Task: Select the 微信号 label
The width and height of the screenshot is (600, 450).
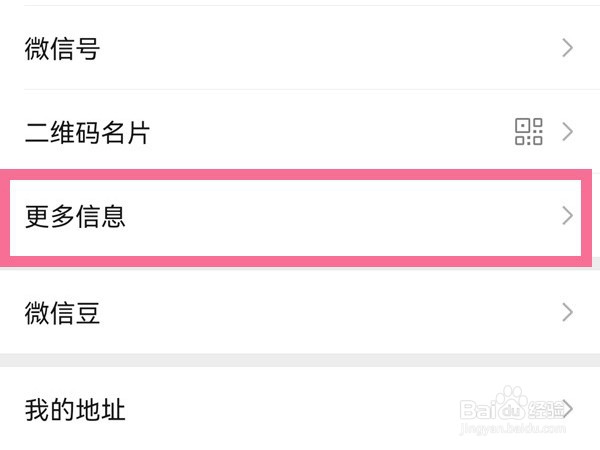Action: 62,48
